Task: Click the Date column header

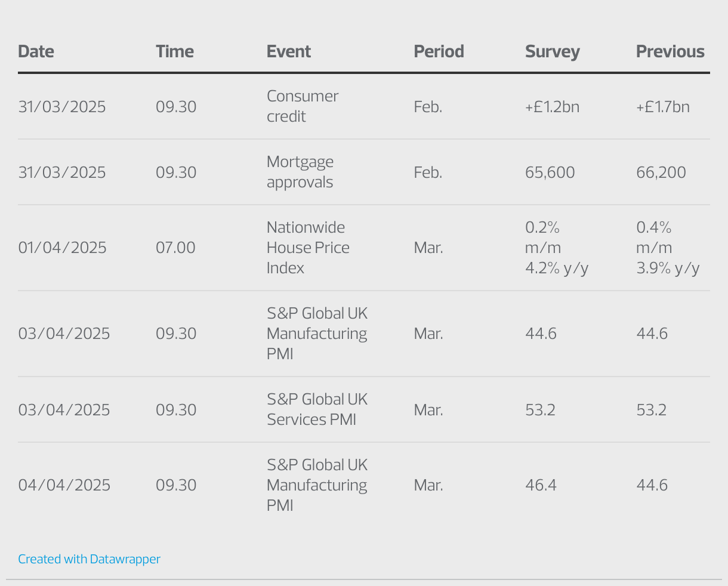Action: coord(36,51)
